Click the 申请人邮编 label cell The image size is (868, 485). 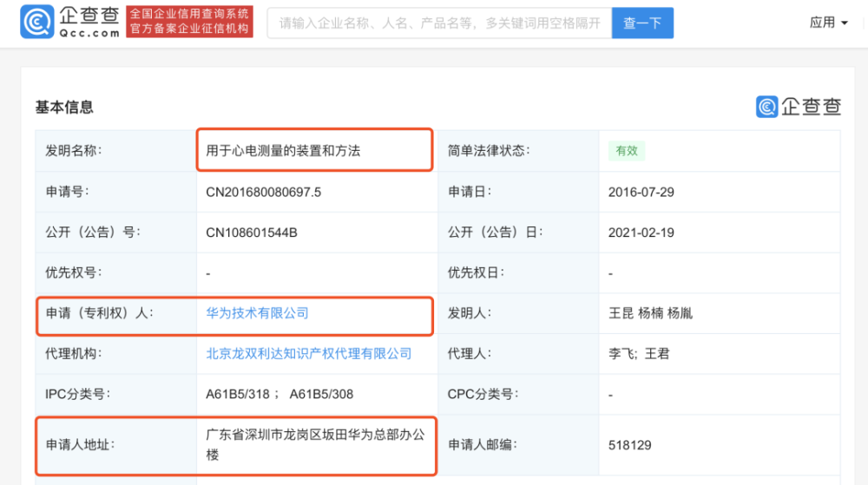(x=519, y=444)
